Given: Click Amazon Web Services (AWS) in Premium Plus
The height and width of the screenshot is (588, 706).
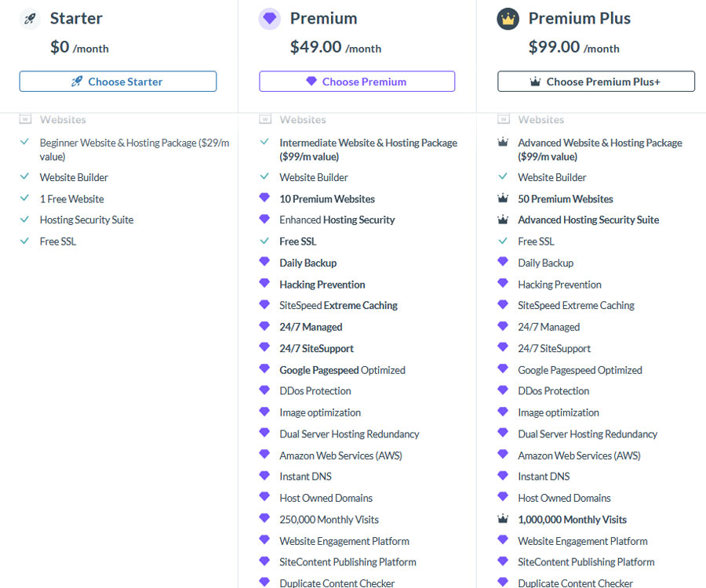Looking at the screenshot, I should click(579, 456).
